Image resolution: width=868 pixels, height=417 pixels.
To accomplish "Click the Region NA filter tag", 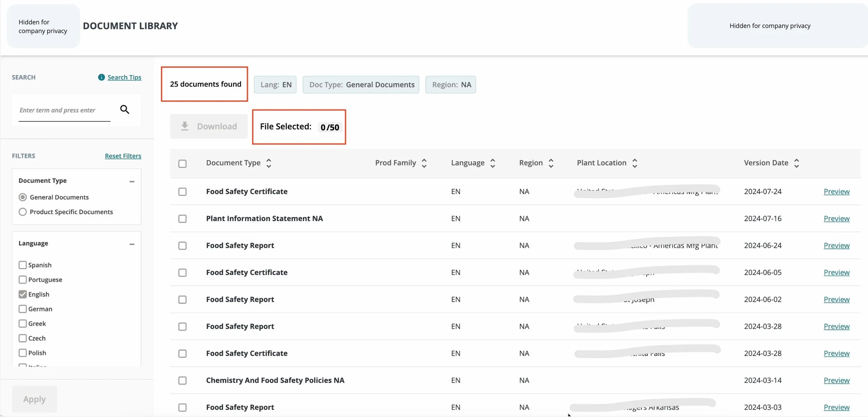I will coord(450,85).
